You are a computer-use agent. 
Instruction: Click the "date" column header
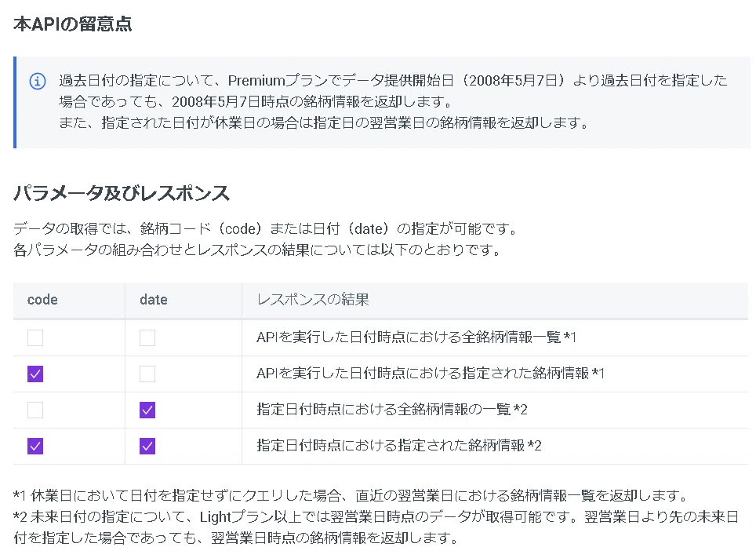coord(154,300)
